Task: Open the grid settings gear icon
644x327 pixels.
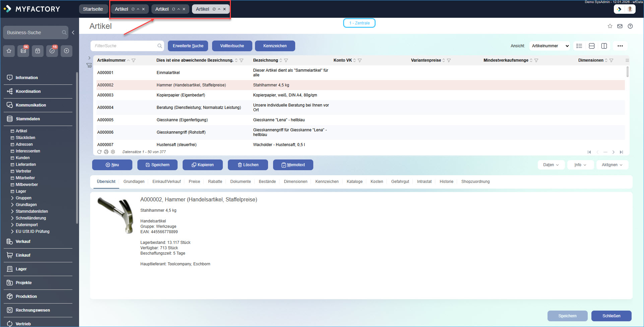Action: [113, 152]
